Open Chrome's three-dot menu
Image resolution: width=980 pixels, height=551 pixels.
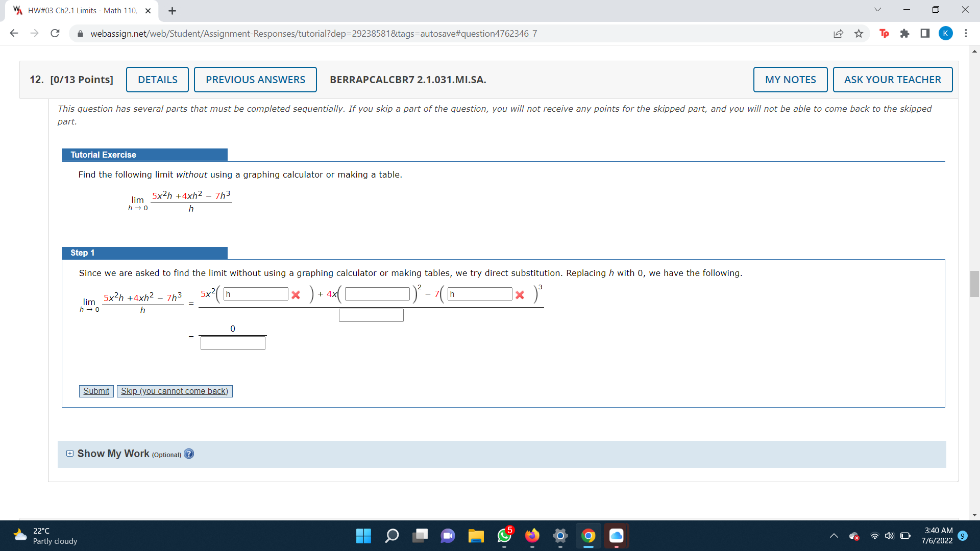[966, 33]
